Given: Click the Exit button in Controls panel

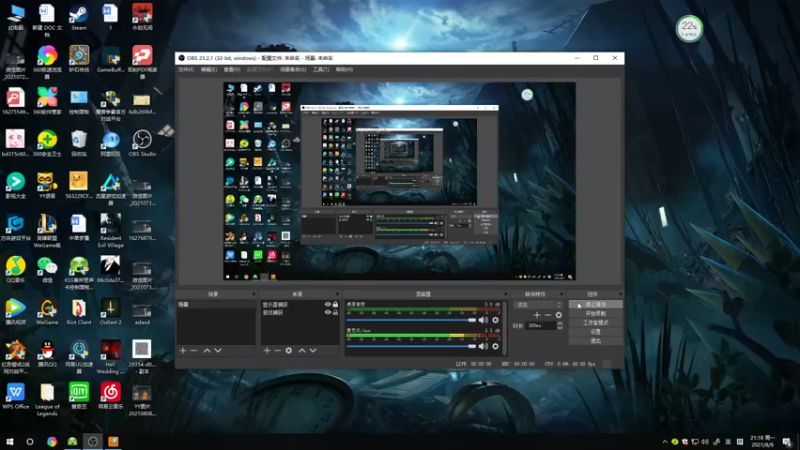Looking at the screenshot, I should coord(595,341).
